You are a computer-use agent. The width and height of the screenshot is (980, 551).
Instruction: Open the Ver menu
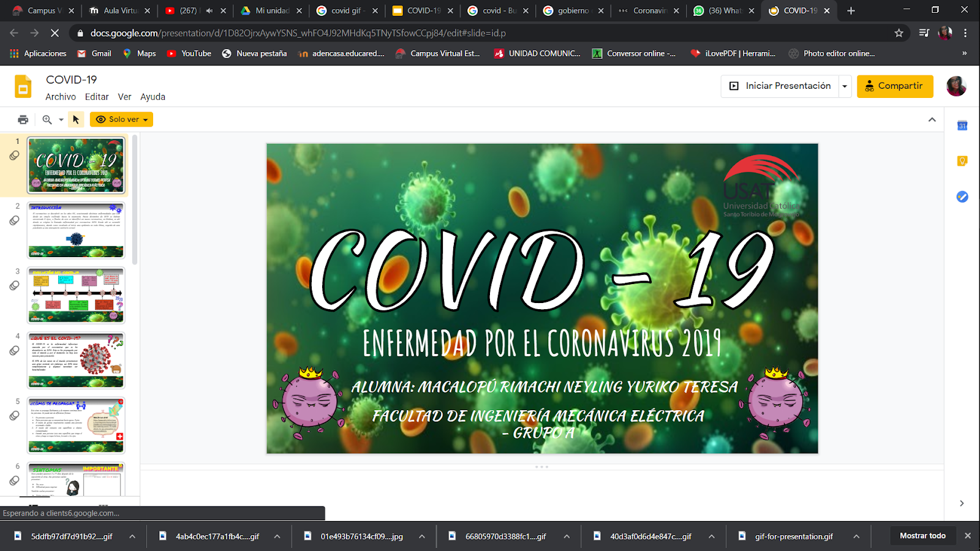pos(124,97)
